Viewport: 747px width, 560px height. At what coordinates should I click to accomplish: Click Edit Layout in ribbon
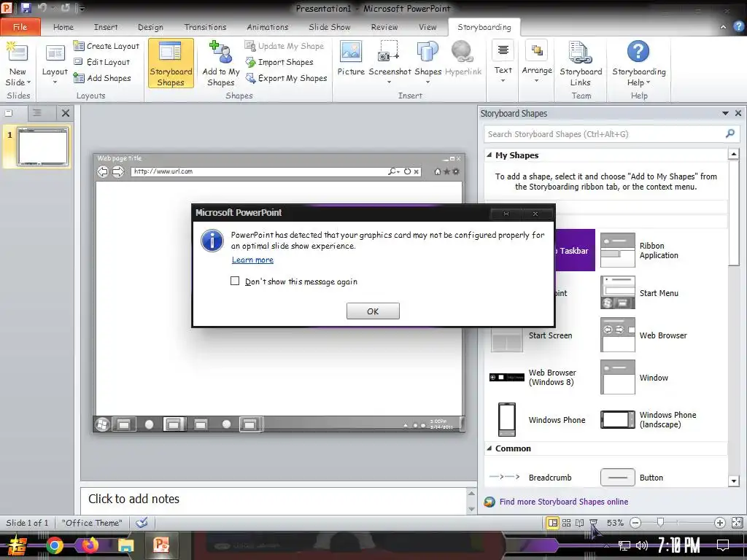click(102, 62)
